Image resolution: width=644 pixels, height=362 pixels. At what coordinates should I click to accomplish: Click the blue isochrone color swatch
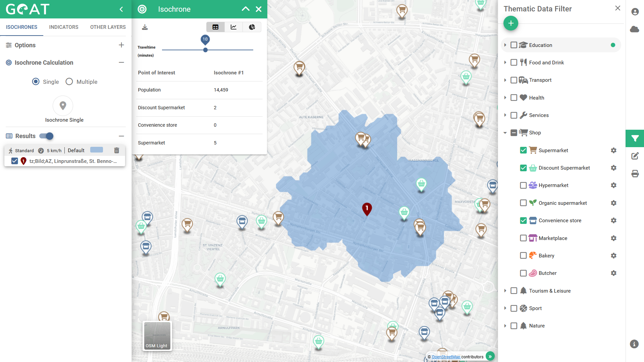pyautogui.click(x=97, y=150)
